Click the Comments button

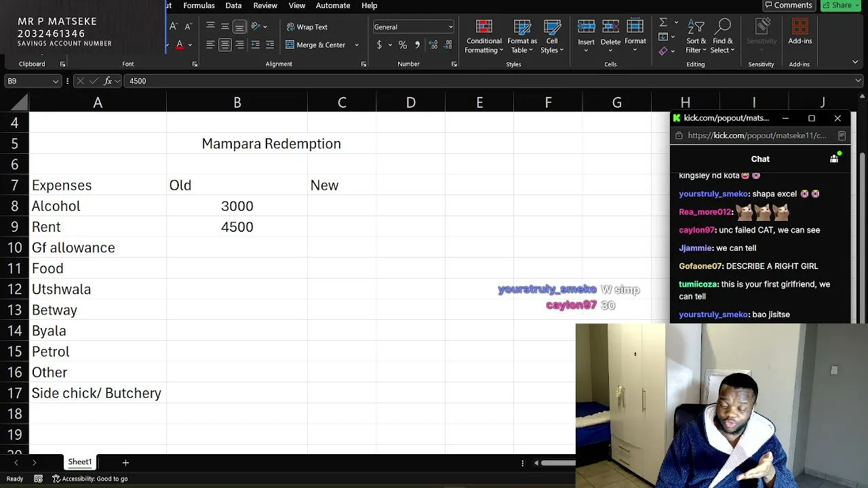789,5
